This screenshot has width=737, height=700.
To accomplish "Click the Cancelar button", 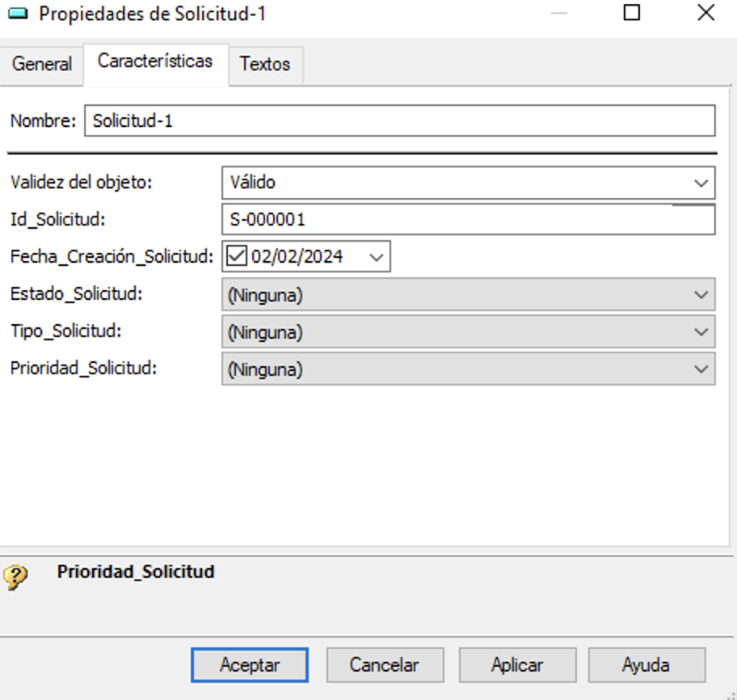I will coord(385,664).
